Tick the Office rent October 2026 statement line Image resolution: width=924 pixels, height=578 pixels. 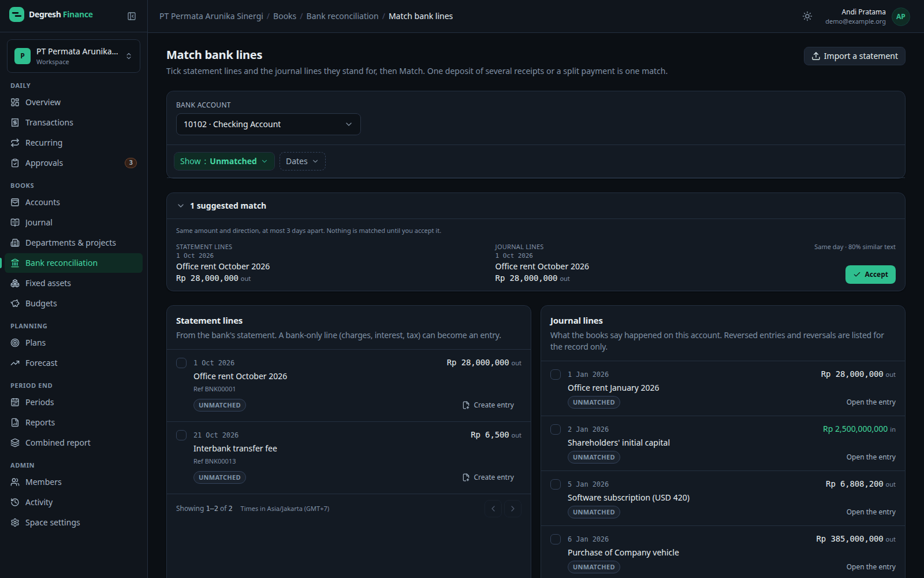tap(181, 363)
